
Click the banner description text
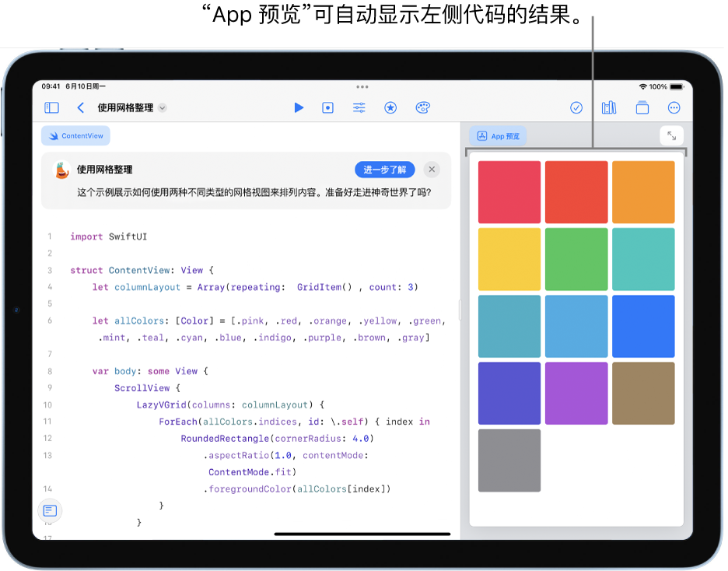coord(254,192)
